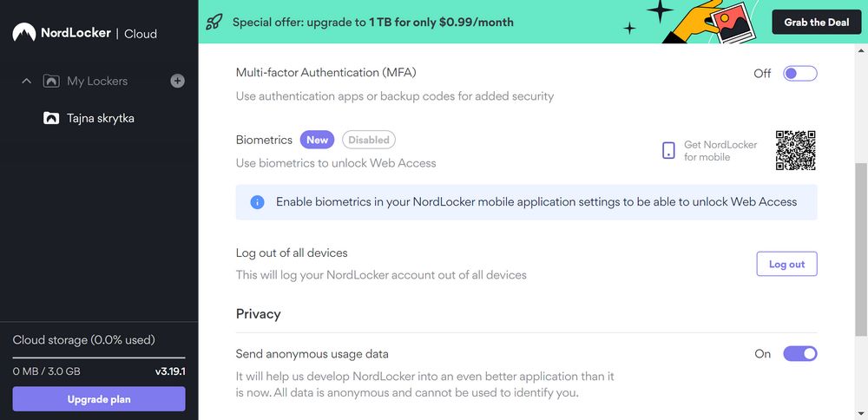The height and width of the screenshot is (420, 868).
Task: Click the NordLocker mobile QR code
Action: click(795, 150)
